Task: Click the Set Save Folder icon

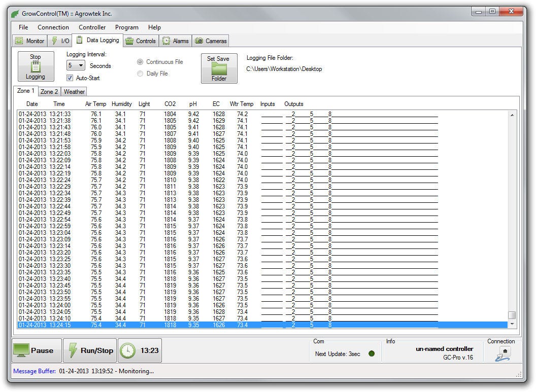Action: click(219, 69)
